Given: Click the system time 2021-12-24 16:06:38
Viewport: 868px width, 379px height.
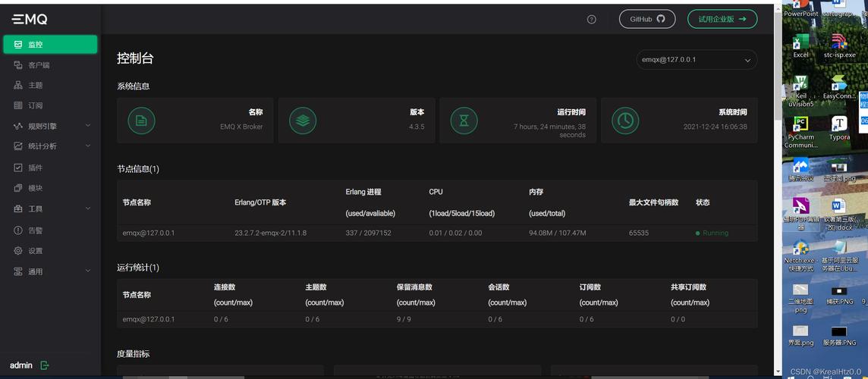Looking at the screenshot, I should (x=715, y=127).
